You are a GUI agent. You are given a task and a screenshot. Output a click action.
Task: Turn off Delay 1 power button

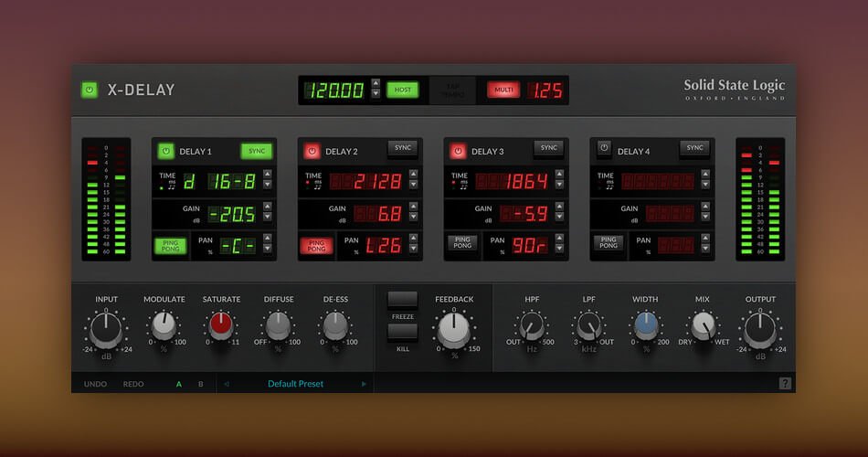165,151
